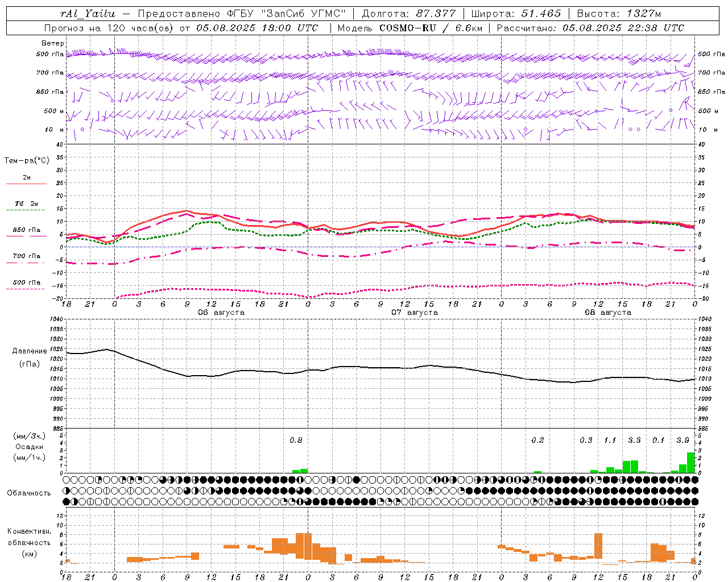728x582 pixels.
Task: Click the latitude value 51.465
Action: coord(541,14)
